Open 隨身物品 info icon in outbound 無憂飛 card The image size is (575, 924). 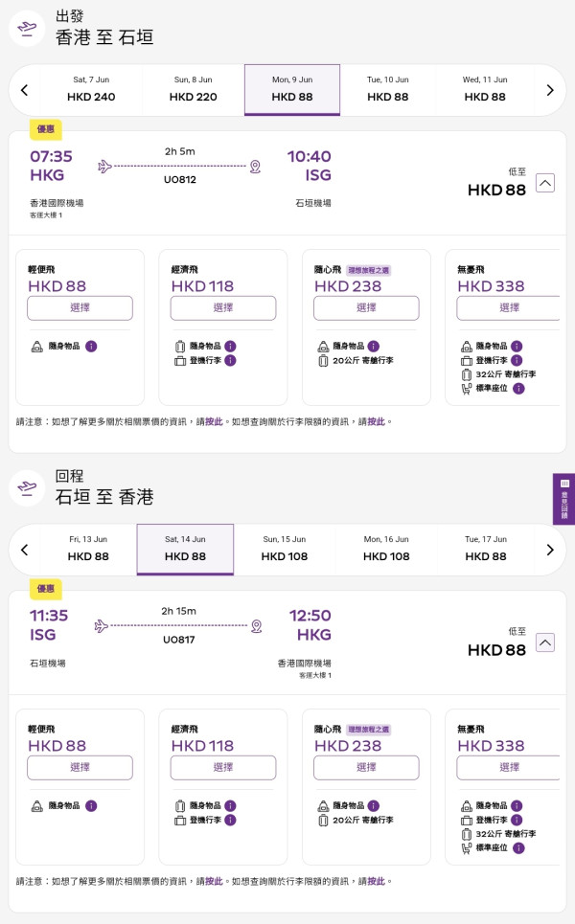click(x=517, y=347)
